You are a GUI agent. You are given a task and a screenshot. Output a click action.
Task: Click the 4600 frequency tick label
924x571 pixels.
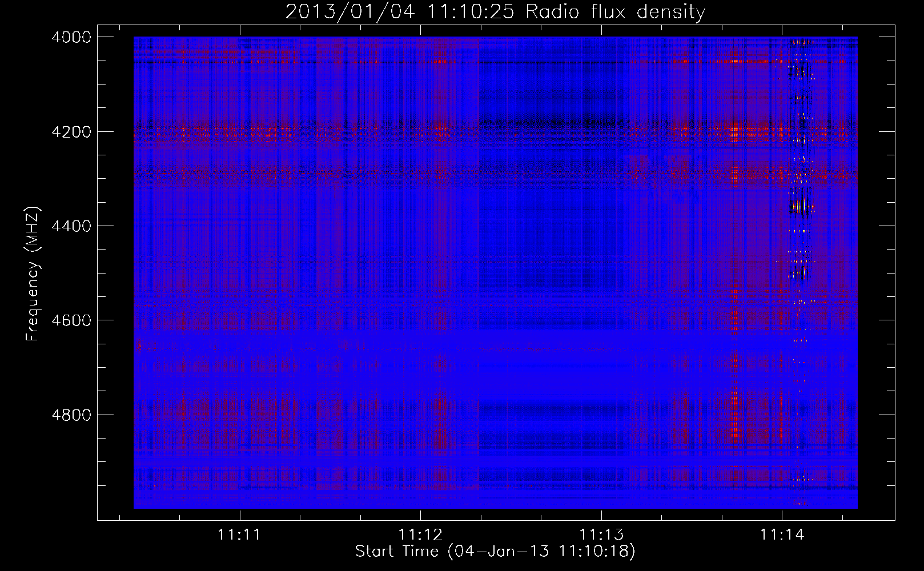[x=71, y=320]
